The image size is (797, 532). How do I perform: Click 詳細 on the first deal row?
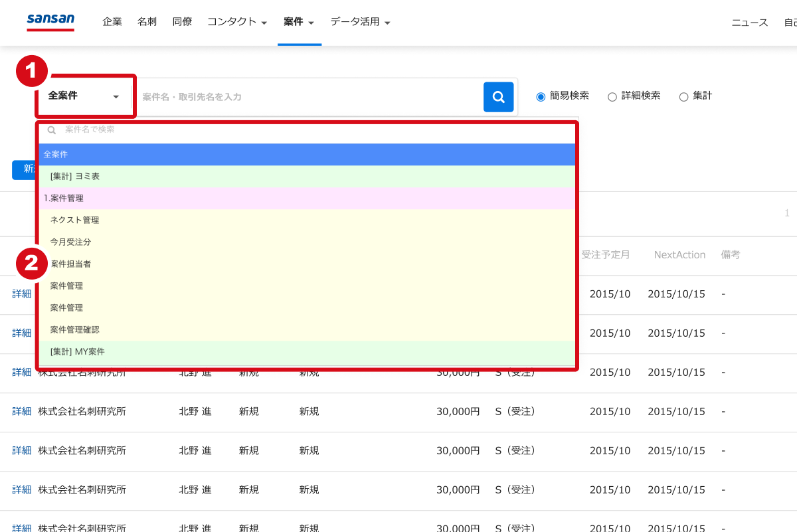(x=21, y=294)
